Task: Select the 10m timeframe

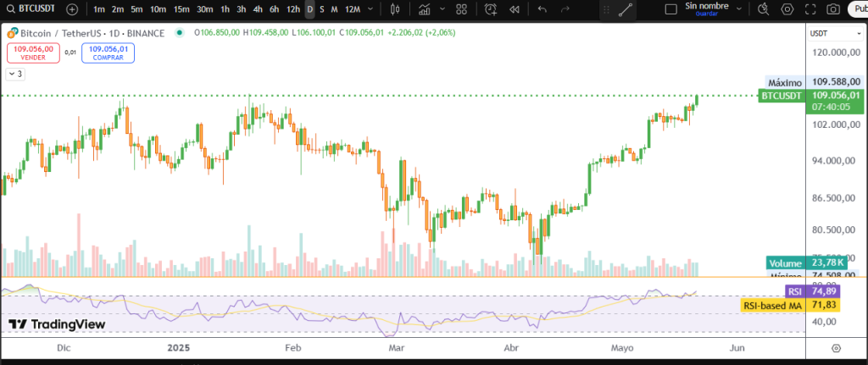Action: pos(158,8)
